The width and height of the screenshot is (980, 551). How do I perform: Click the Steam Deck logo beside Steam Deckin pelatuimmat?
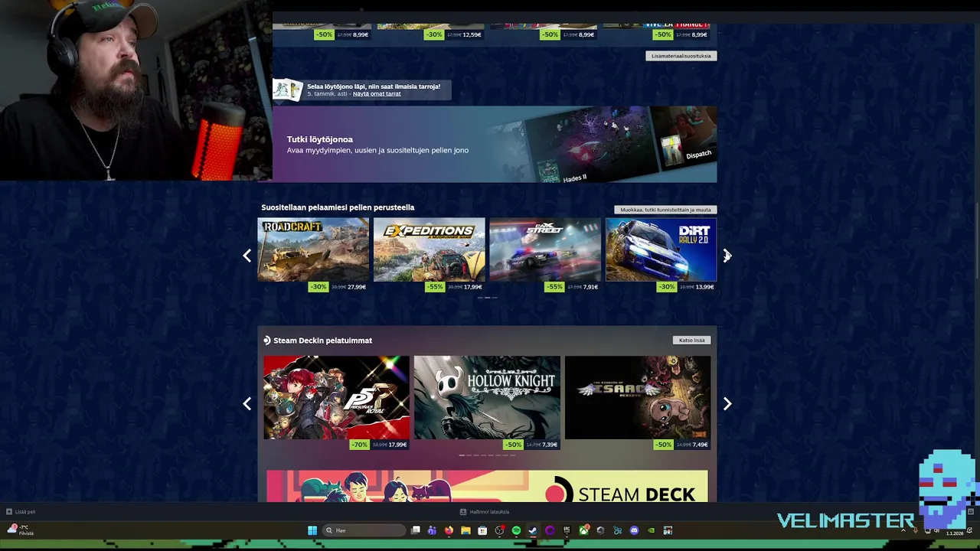267,341
